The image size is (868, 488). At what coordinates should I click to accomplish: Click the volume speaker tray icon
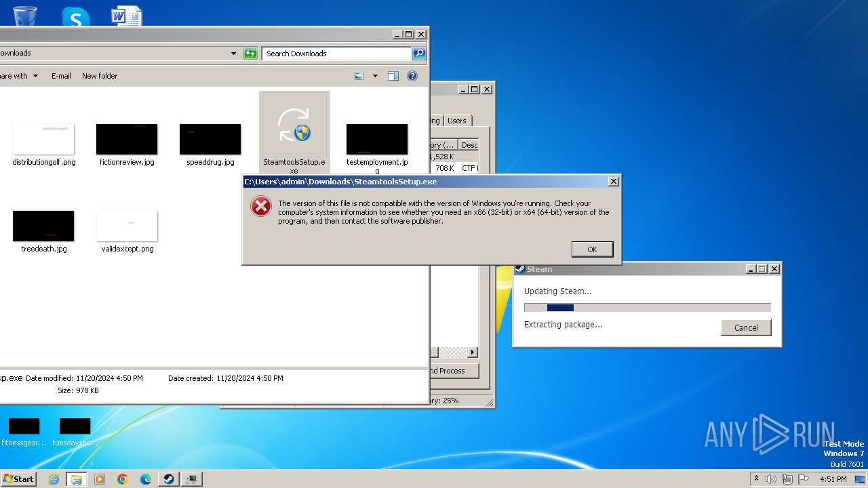point(771,479)
